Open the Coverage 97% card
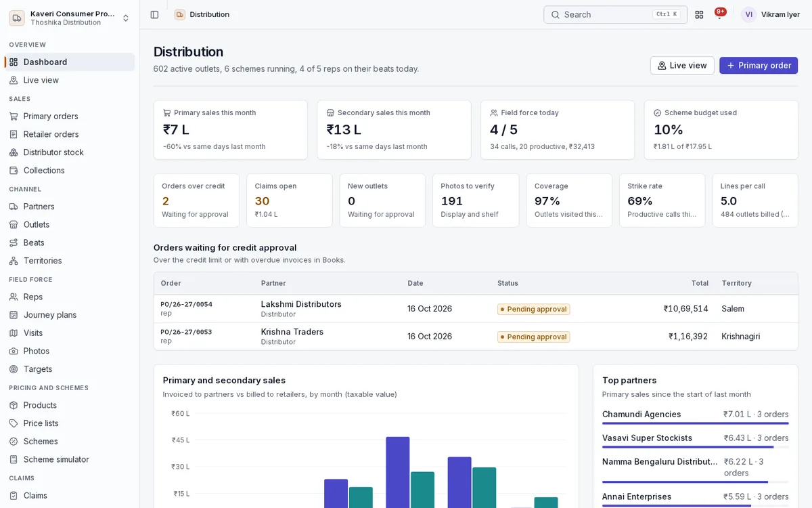Viewport: 812px width, 508px height. [x=569, y=200]
